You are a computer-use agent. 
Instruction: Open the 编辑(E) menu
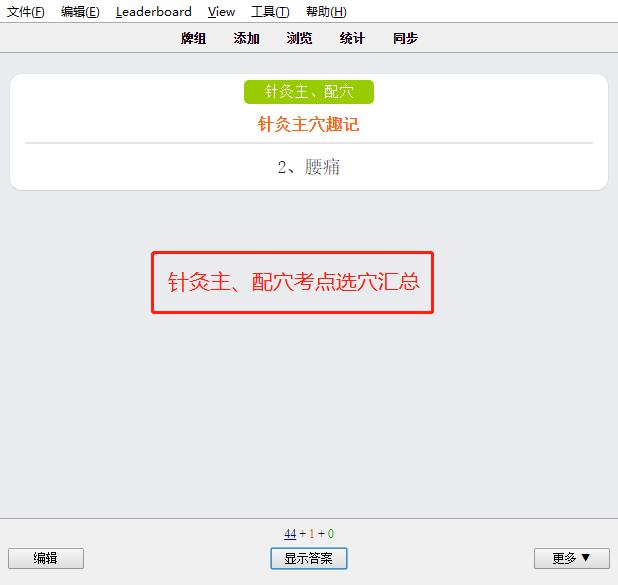click(80, 12)
